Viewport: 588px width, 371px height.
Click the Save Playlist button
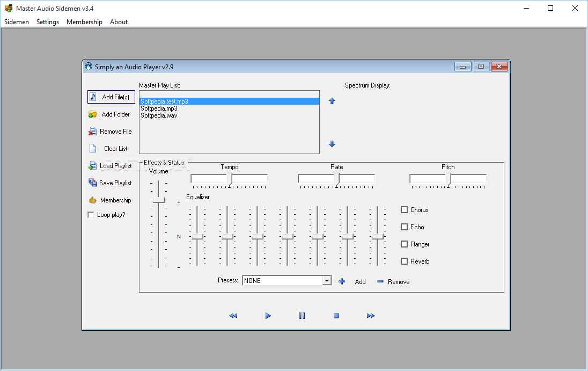(x=111, y=183)
